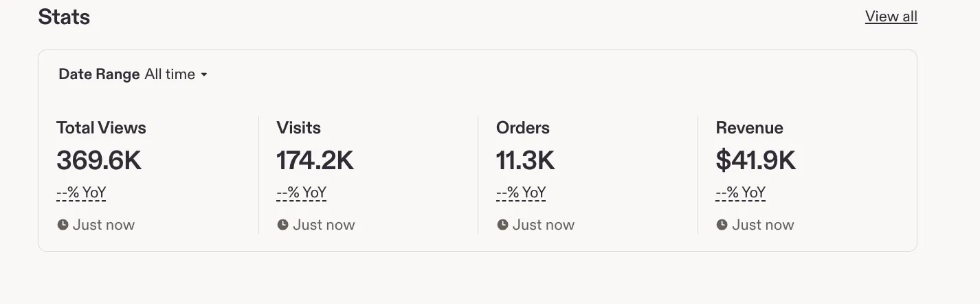
Task: Click the 'Stats' section heading
Action: point(64,17)
